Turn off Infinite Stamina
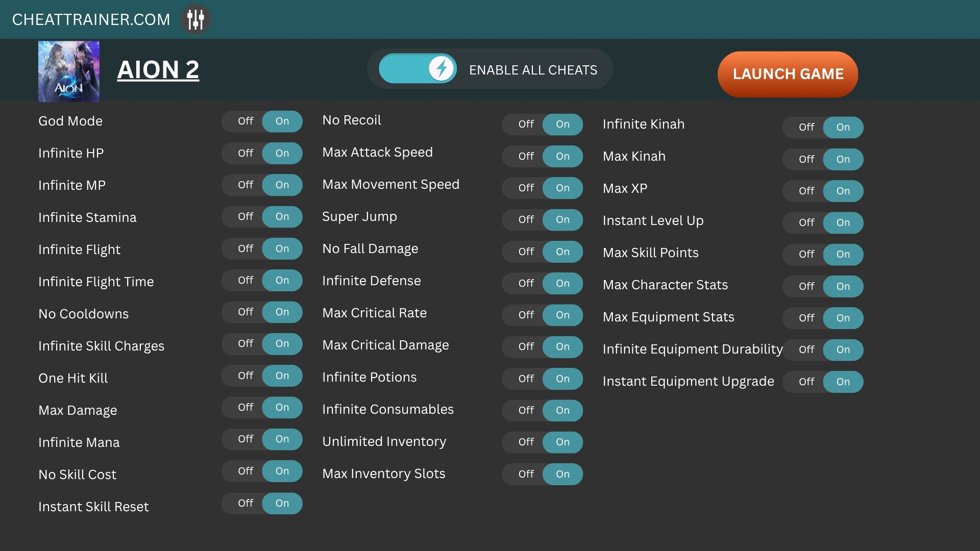The width and height of the screenshot is (980, 551). tap(246, 216)
